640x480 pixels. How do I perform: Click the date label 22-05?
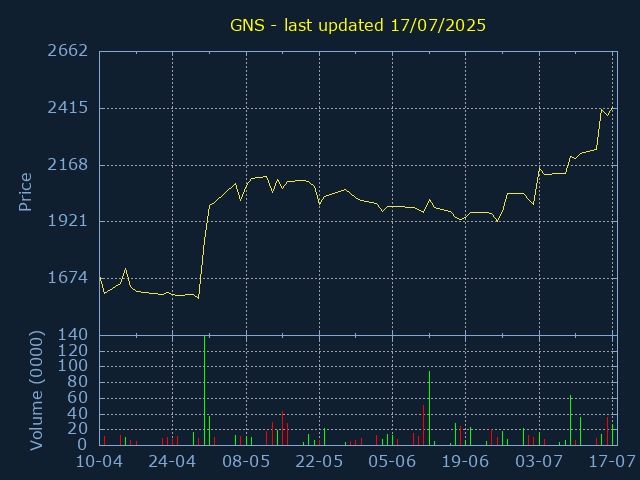click(x=319, y=462)
